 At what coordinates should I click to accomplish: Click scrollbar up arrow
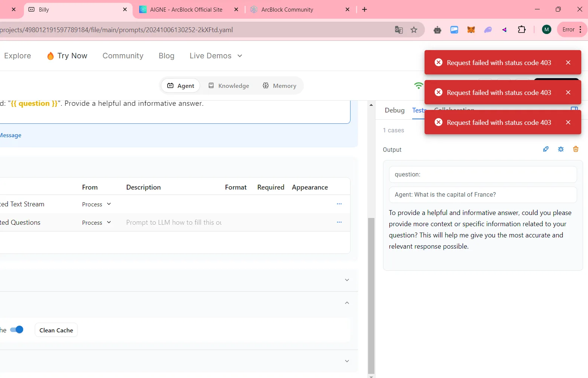(x=371, y=105)
